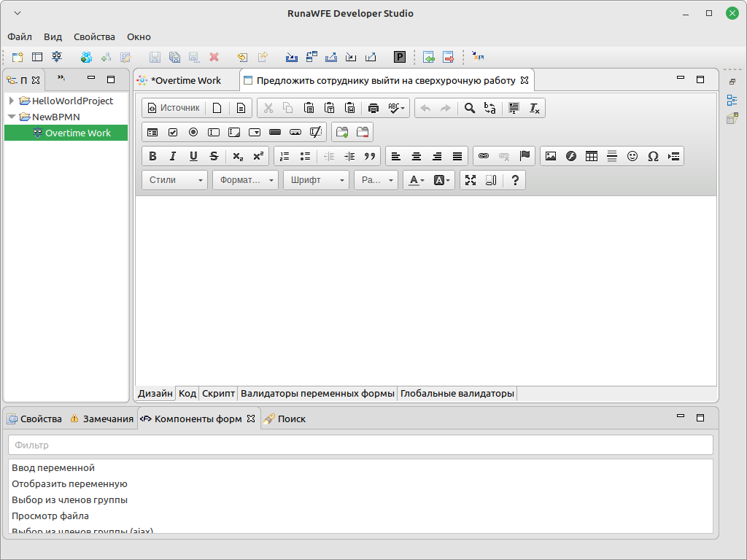Open the editor help (question mark)

515,180
